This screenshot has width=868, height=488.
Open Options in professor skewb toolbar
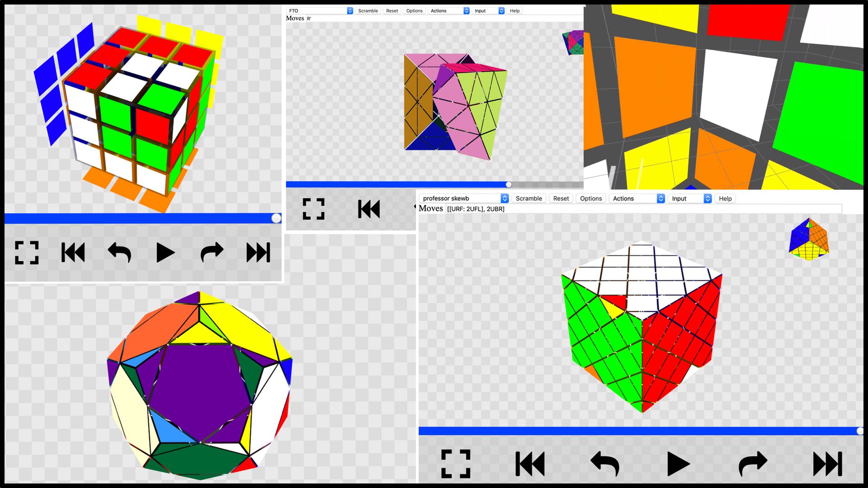tap(591, 198)
